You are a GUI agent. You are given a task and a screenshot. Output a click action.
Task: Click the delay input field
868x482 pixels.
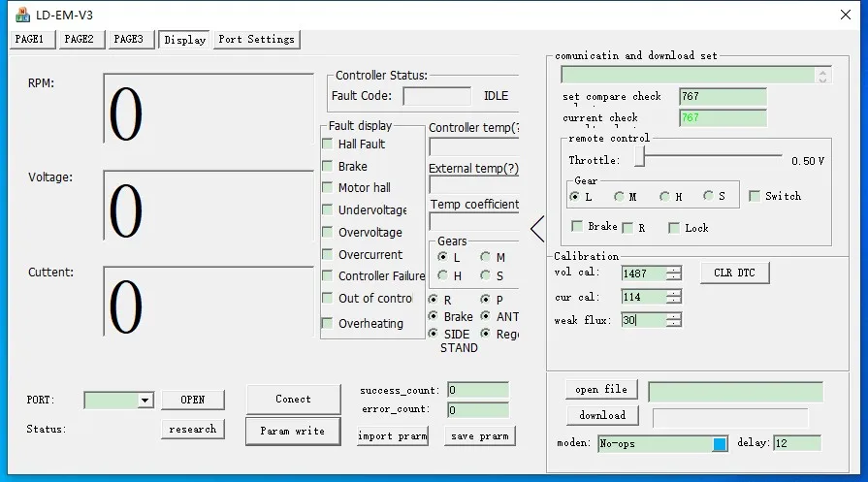tap(797, 443)
